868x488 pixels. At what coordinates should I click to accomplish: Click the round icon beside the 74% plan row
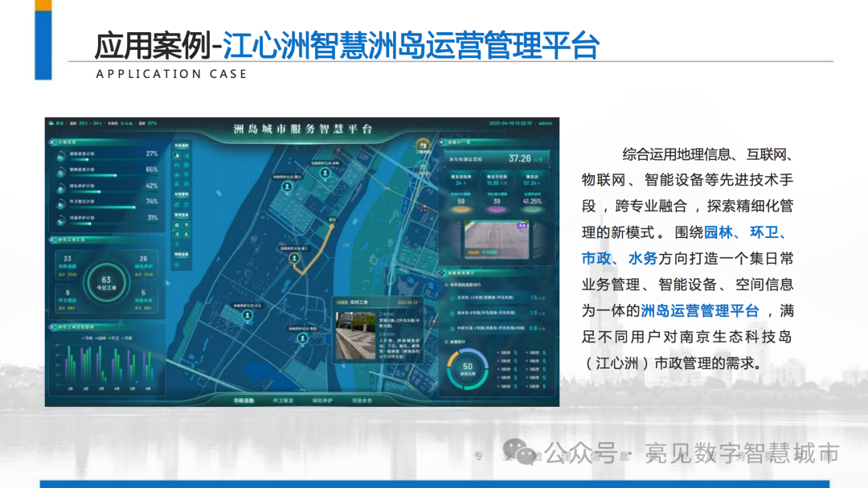click(x=60, y=205)
